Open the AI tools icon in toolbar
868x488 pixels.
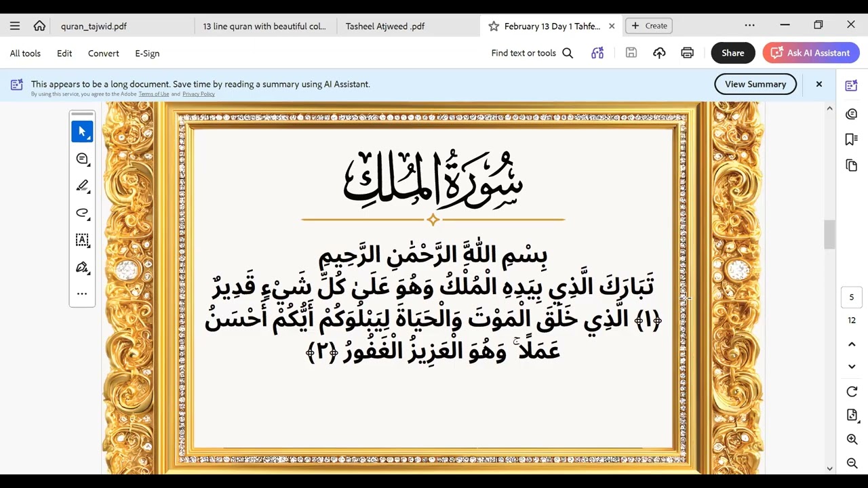pyautogui.click(x=597, y=53)
